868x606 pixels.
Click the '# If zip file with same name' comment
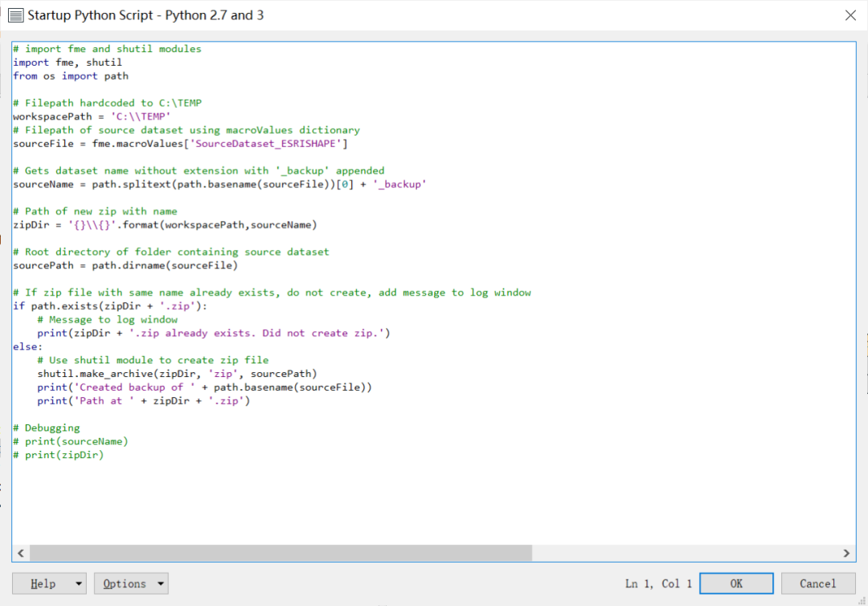click(x=272, y=293)
